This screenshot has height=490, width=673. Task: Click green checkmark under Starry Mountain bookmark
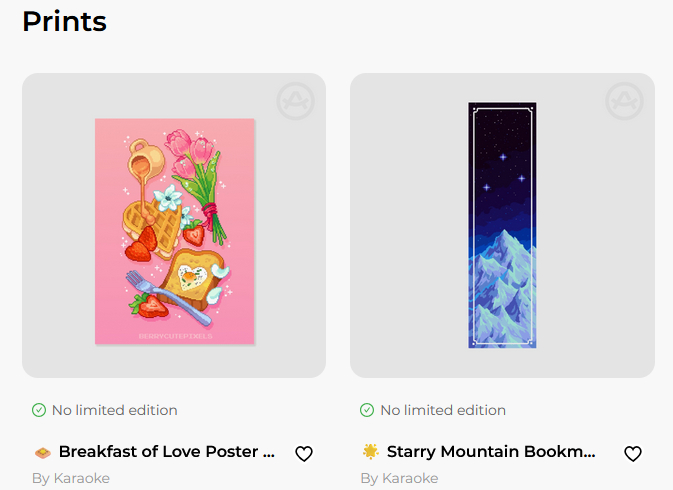click(367, 410)
